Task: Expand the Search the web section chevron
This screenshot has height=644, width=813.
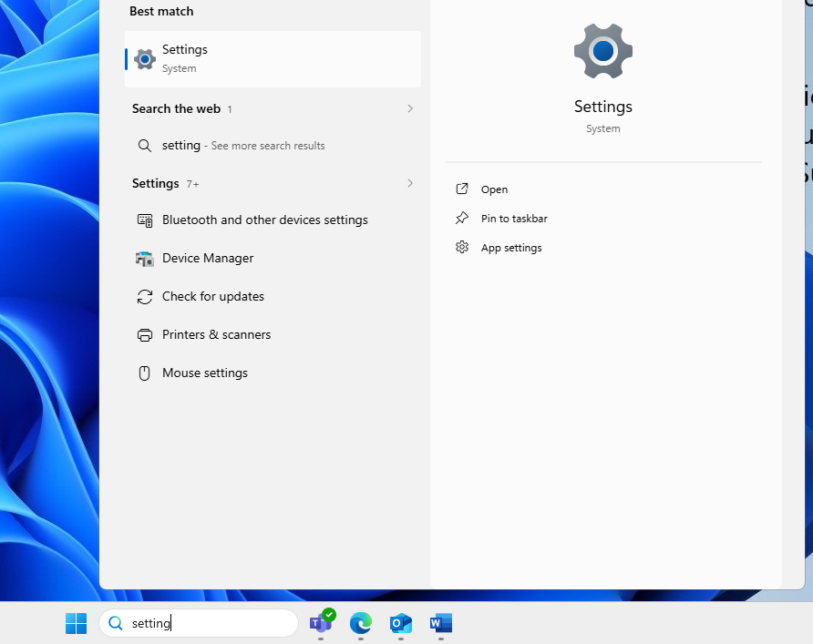Action: pos(409,108)
